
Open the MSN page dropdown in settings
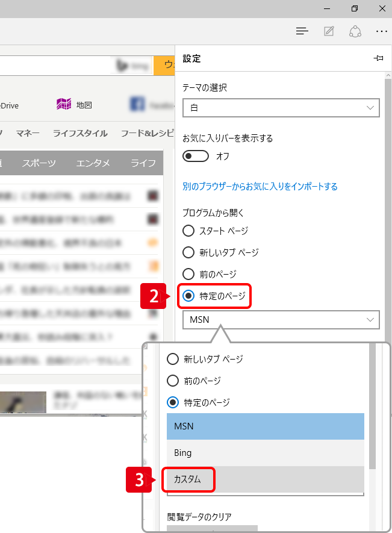coord(281,320)
